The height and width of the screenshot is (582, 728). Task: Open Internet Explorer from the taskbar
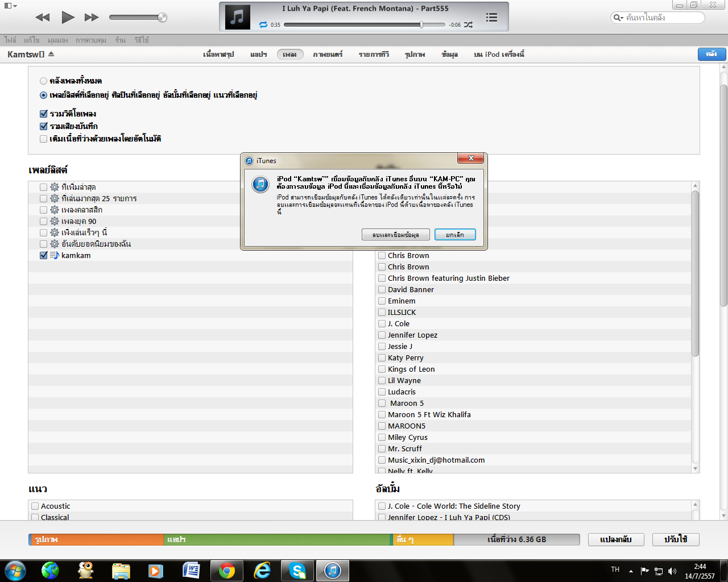(x=262, y=570)
